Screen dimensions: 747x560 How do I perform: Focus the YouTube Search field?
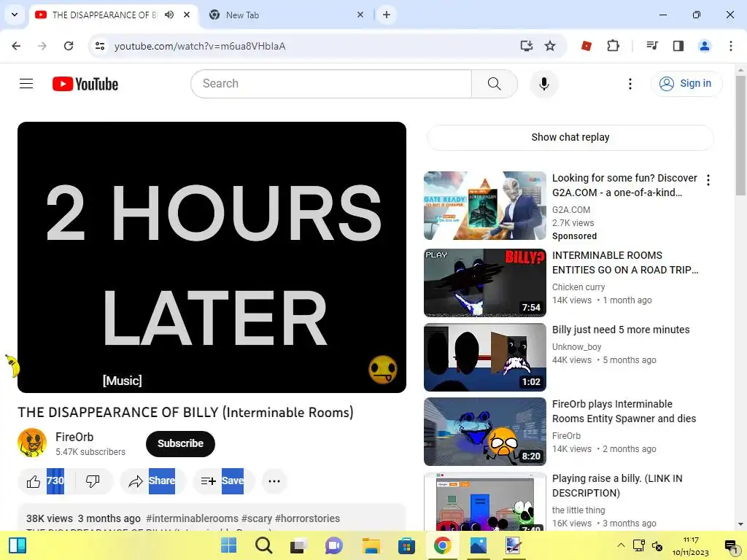(x=331, y=84)
